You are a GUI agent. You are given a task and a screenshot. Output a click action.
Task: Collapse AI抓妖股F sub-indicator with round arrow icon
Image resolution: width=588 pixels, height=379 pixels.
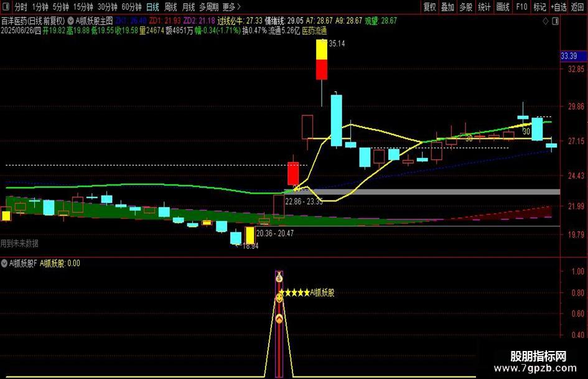pyautogui.click(x=4, y=263)
